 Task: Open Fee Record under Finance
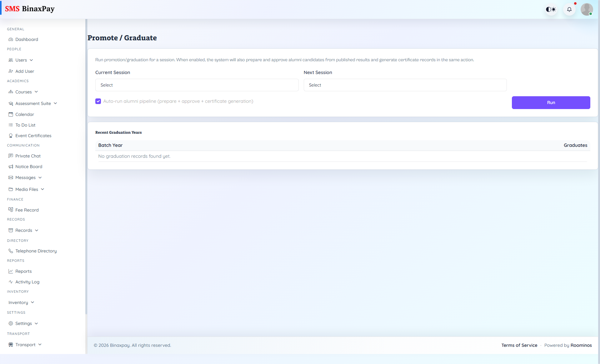click(27, 210)
